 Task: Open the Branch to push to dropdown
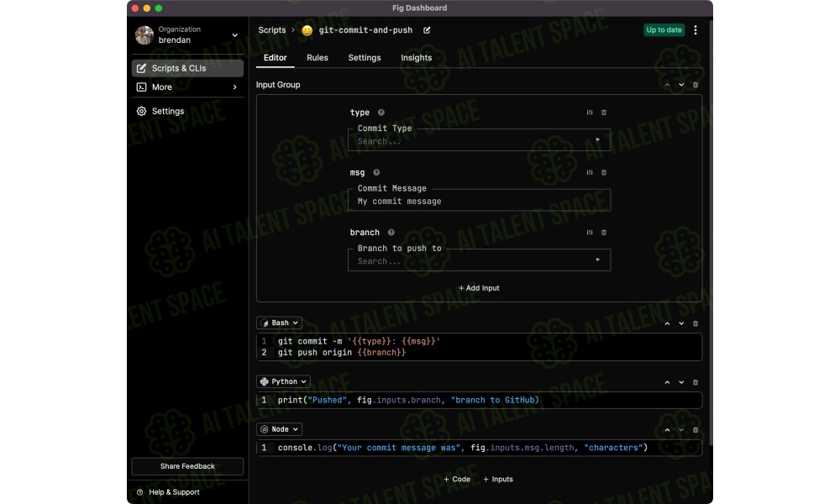(x=479, y=260)
